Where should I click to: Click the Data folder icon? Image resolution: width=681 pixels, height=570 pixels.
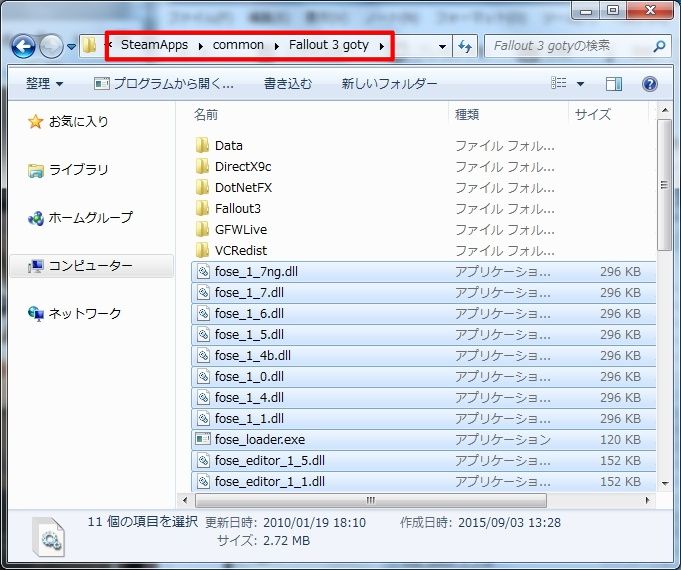pyautogui.click(x=202, y=145)
